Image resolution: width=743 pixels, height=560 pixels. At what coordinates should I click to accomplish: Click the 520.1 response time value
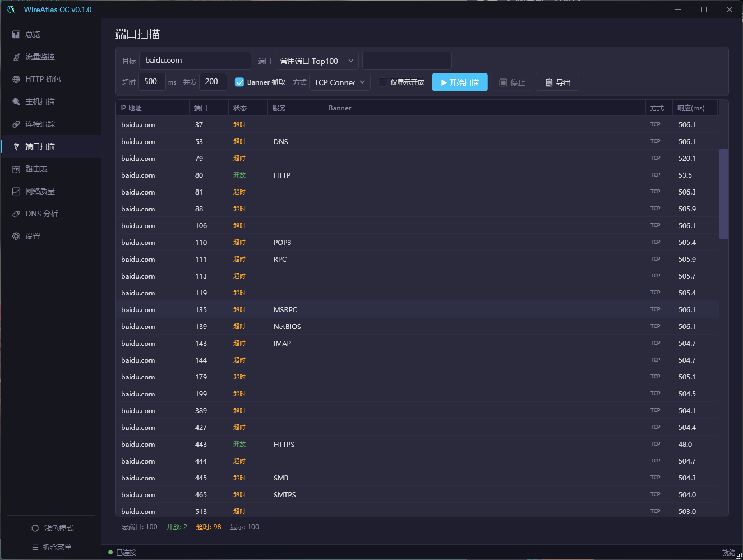[687, 159]
